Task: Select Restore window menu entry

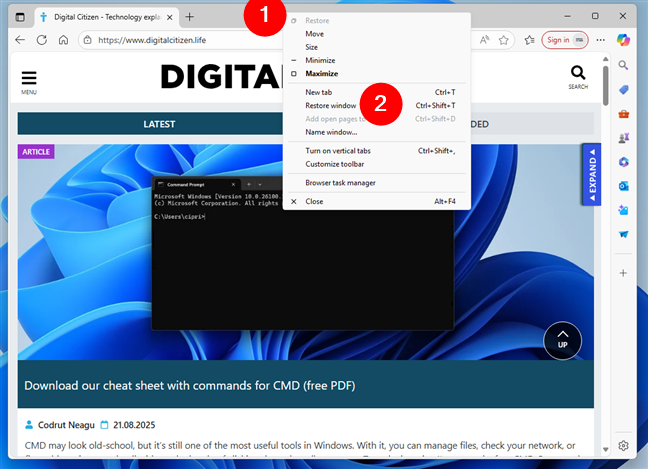Action: pos(377,105)
